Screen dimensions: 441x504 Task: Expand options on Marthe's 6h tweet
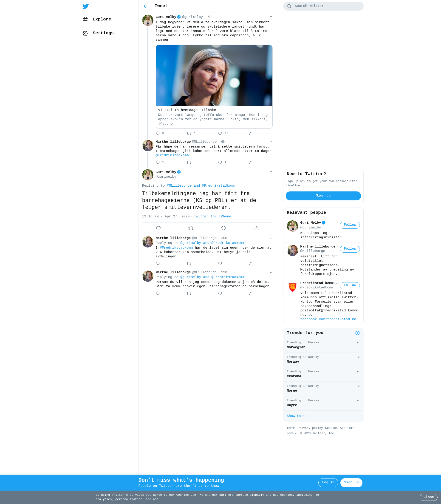tap(271, 142)
